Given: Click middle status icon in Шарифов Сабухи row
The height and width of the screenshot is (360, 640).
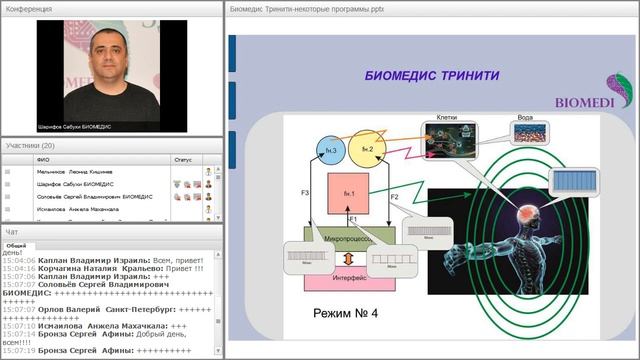Looking at the screenshot, I should coord(187,184).
